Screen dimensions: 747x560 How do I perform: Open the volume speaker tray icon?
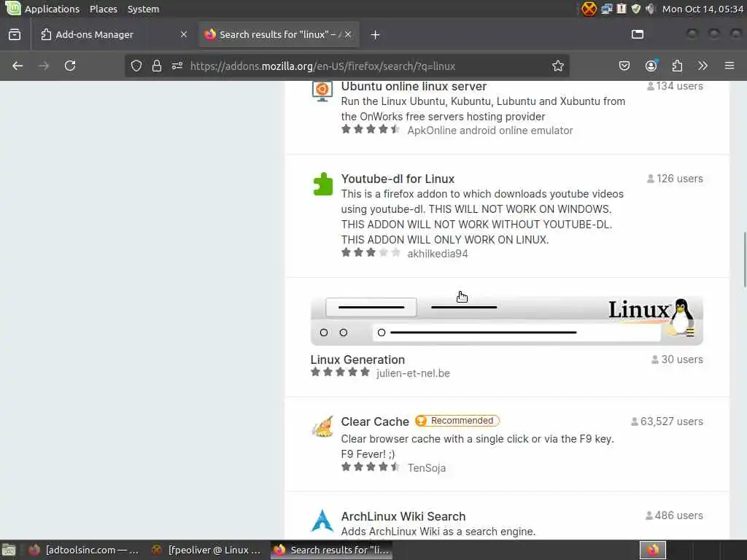pyautogui.click(x=650, y=9)
